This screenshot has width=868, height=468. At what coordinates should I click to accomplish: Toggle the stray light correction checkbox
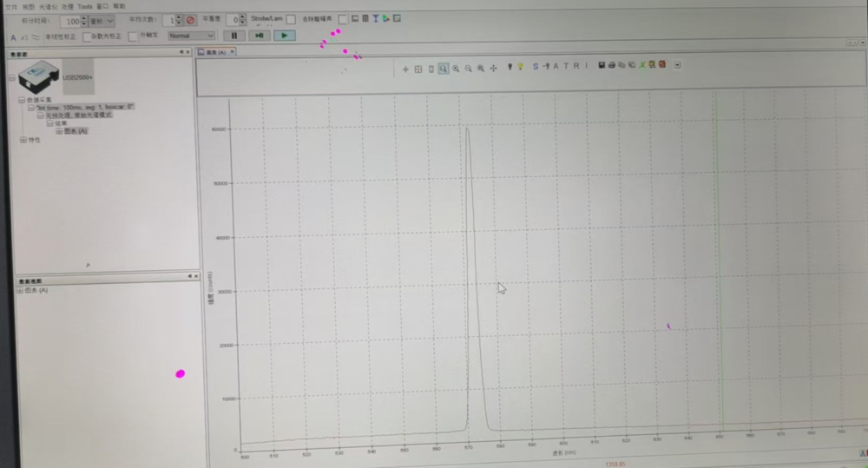(133, 36)
